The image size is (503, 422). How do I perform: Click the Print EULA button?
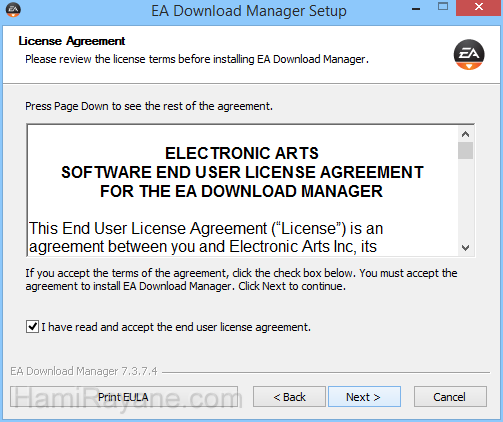[124, 397]
